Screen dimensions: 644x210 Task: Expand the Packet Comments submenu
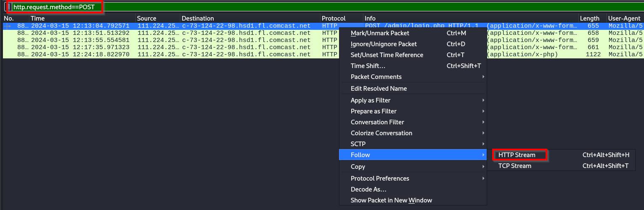click(376, 77)
